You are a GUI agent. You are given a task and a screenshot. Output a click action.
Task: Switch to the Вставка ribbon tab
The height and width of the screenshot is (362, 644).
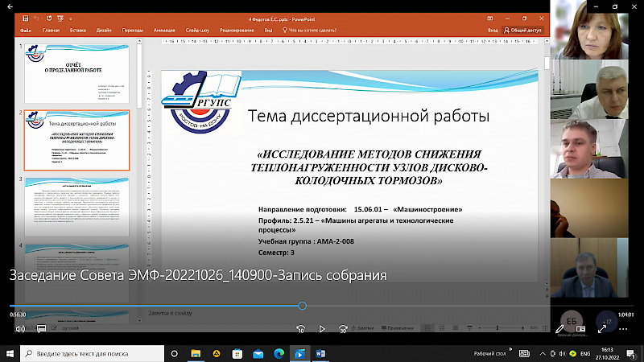click(x=78, y=30)
